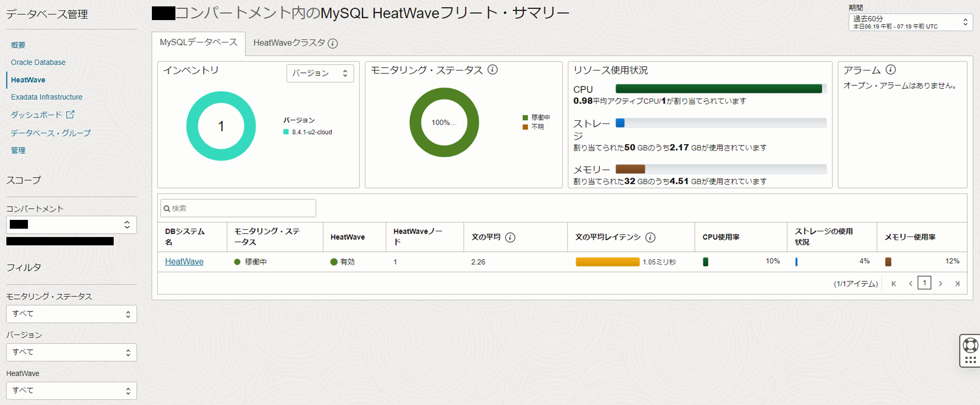Click the メモリー usage bar

[x=721, y=169]
